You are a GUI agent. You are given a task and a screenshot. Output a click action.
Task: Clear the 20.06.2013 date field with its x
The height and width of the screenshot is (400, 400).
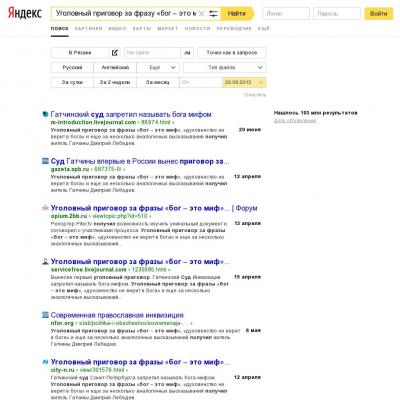pos(261,82)
